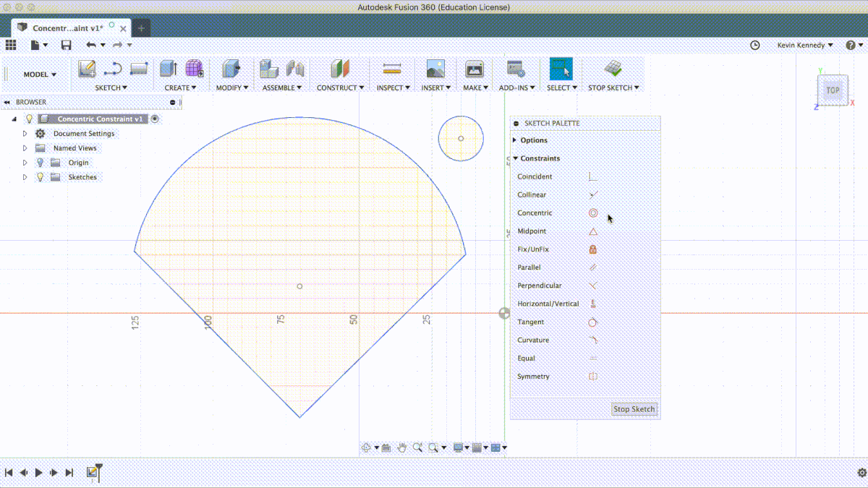Open the CONSTRUCT menu
Viewport: 868px width, 488px height.
[341, 87]
